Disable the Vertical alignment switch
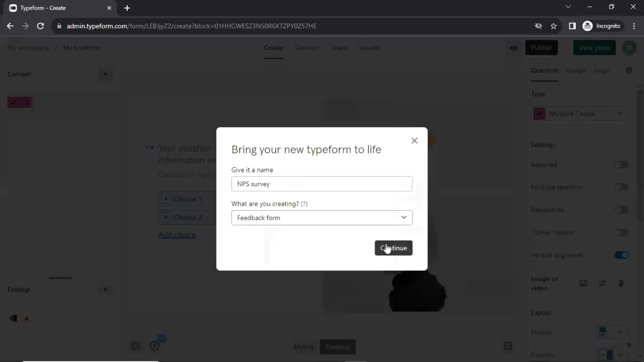This screenshot has width=644, height=362. coord(621,255)
